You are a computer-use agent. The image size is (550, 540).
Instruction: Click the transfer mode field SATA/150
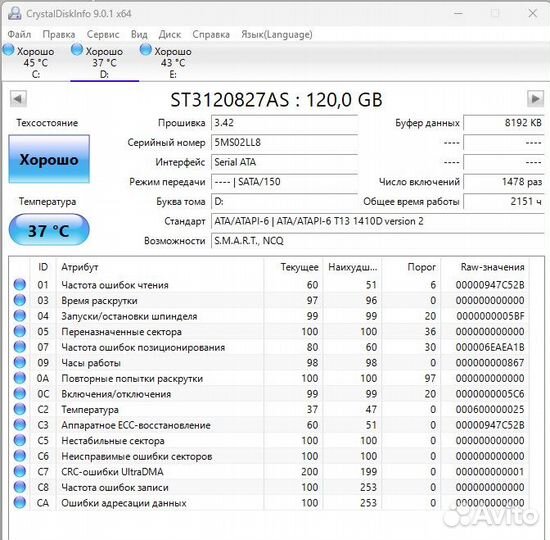pyautogui.click(x=284, y=182)
